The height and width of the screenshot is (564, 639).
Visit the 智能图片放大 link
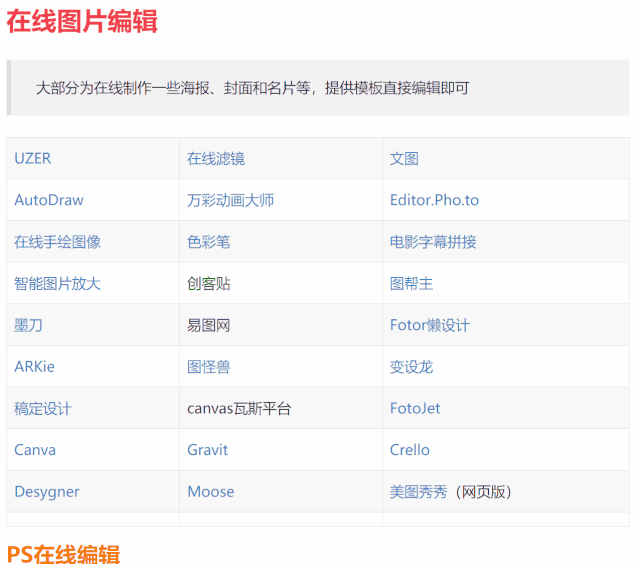57,284
